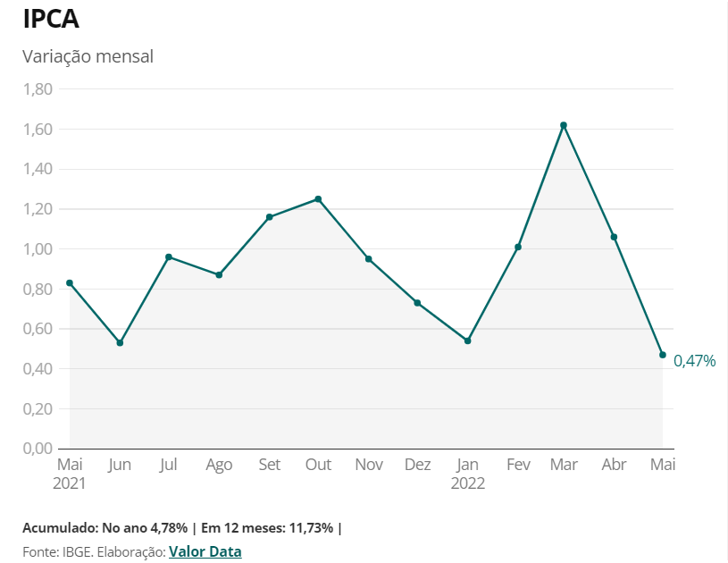Click the Set 2021 data point
Image resolution: width=728 pixels, height=563 pixels.
point(269,217)
